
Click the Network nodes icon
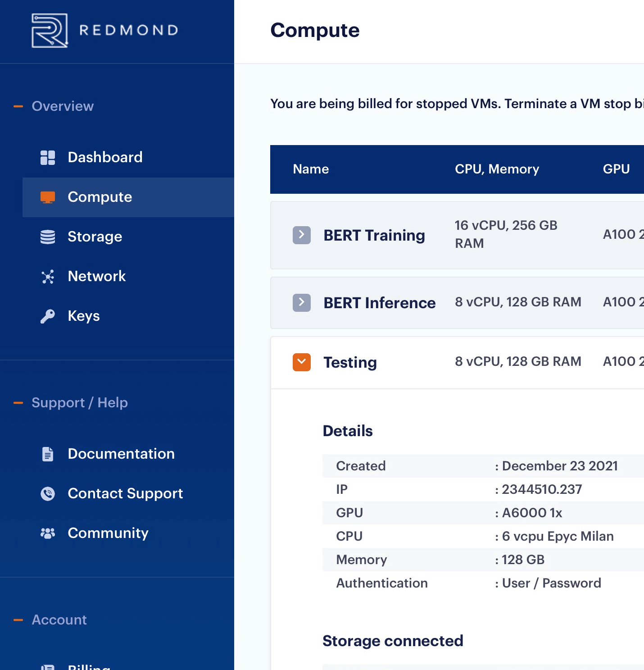[x=48, y=277]
